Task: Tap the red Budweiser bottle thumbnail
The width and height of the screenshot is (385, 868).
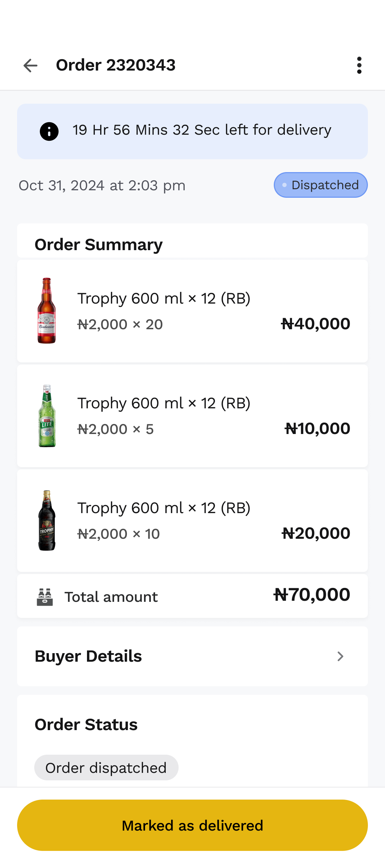Action: click(x=47, y=311)
